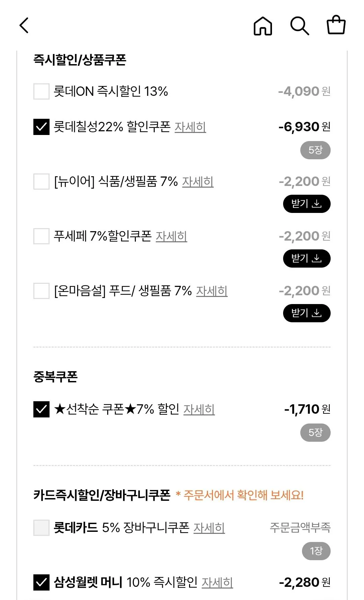Uncheck the ★선착순 쿠폰★7% 할인 checkbox
364x600 pixels.
[41, 409]
